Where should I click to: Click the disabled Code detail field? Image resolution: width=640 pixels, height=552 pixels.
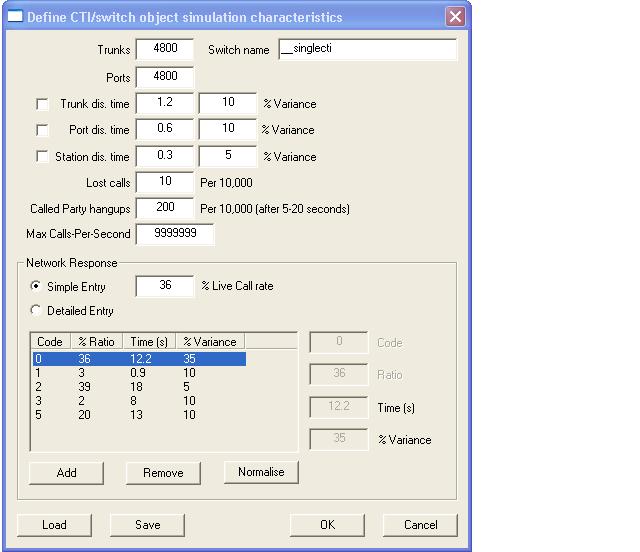tap(339, 342)
